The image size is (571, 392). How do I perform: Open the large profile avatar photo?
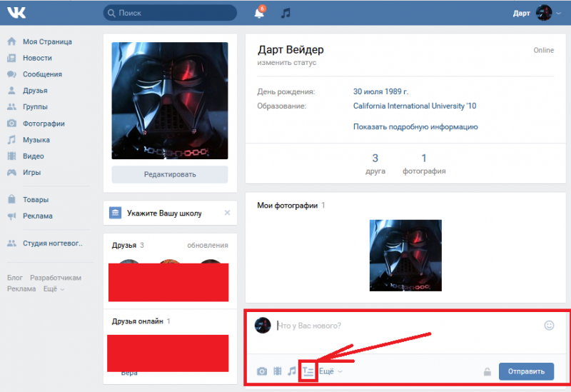coord(170,101)
